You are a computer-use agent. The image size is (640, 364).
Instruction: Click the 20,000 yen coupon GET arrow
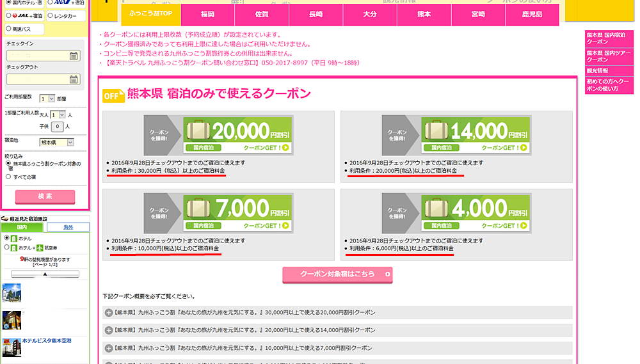(285, 148)
